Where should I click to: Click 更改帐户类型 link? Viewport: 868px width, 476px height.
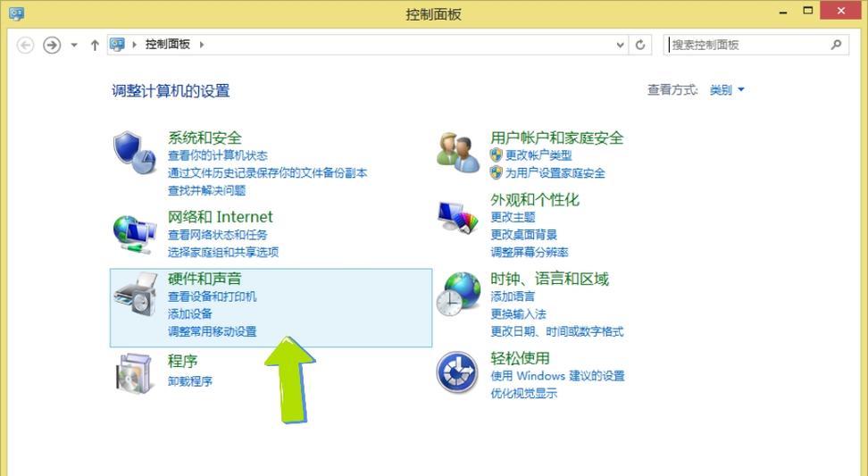(538, 155)
